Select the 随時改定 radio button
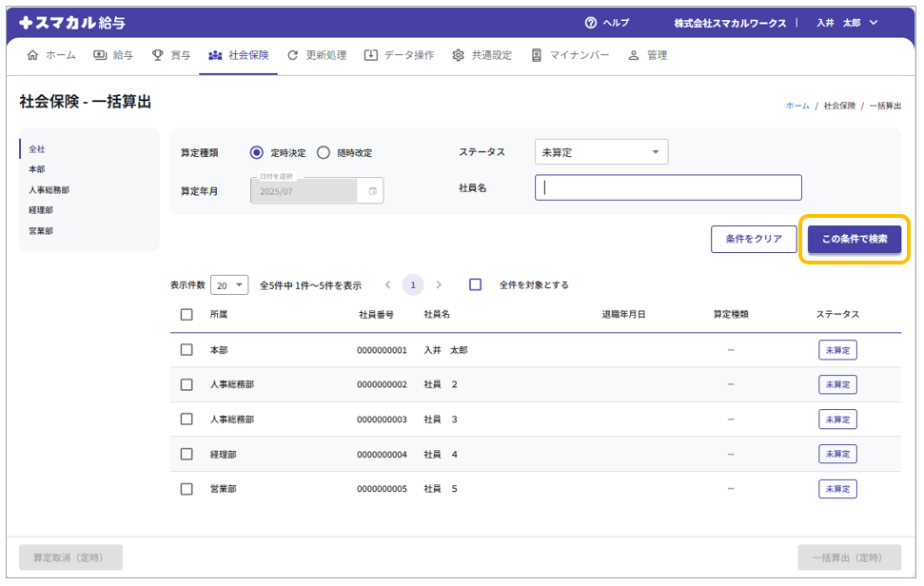Viewport: 924px width, 586px height. [324, 152]
